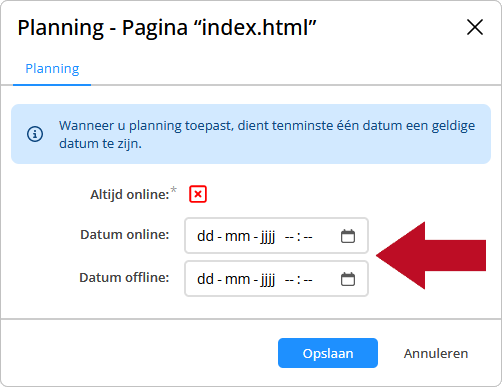Click the Altijd online label

(130, 194)
